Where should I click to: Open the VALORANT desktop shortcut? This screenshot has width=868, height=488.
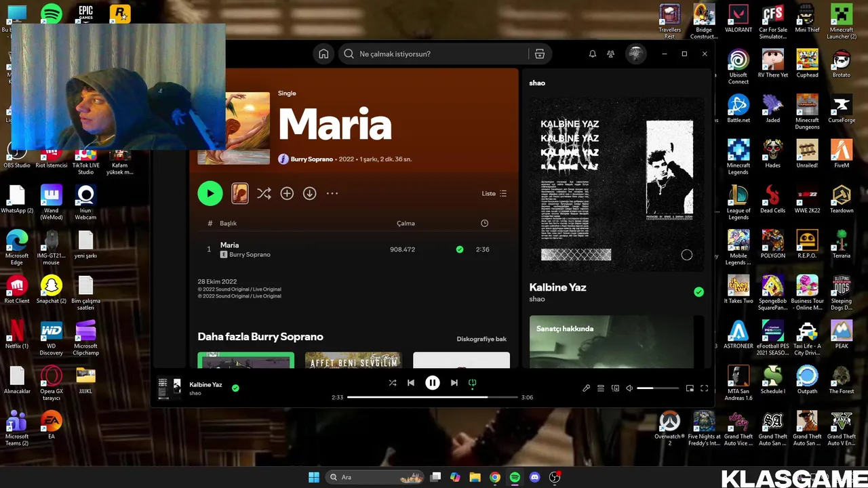pos(738,19)
